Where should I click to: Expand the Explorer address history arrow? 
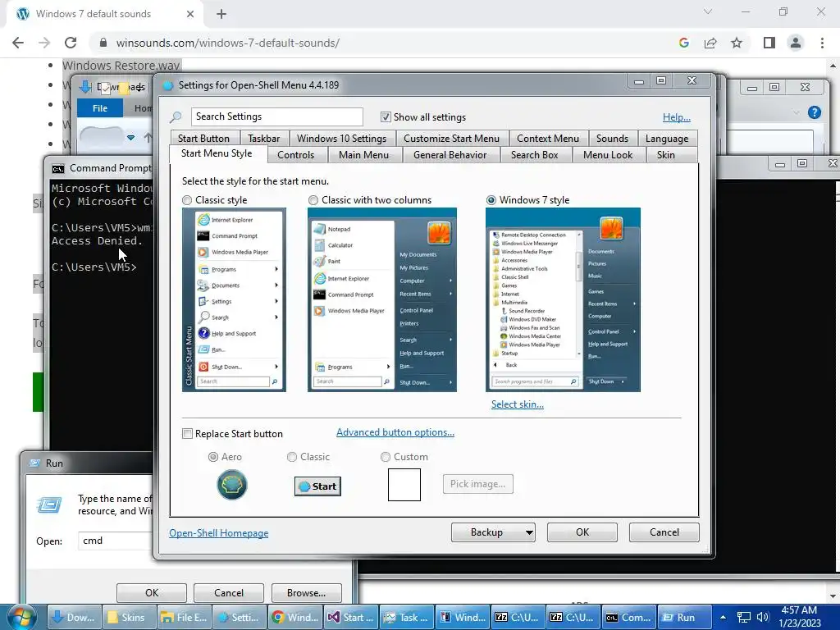pos(130,138)
